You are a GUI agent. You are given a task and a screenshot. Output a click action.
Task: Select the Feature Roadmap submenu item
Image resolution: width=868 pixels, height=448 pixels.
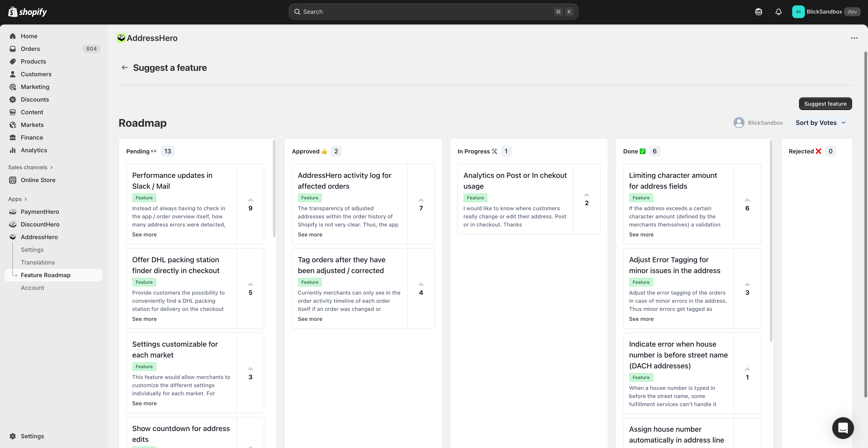click(53, 275)
